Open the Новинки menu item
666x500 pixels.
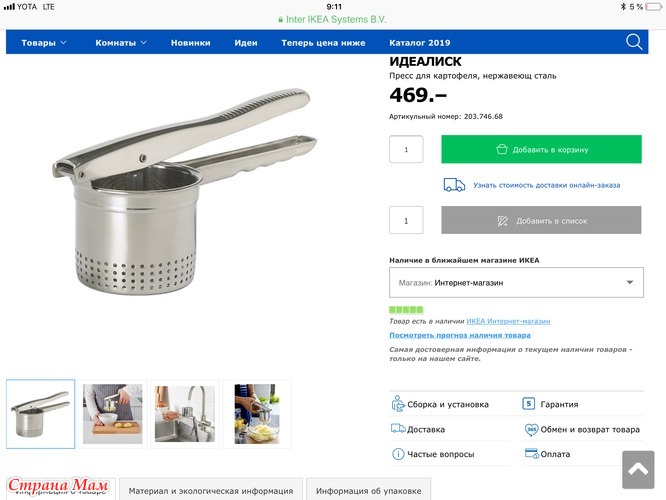(x=190, y=42)
